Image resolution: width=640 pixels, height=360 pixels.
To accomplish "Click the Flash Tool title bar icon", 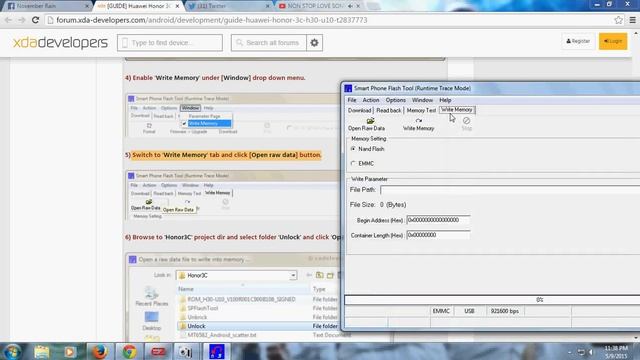I will (x=348, y=88).
